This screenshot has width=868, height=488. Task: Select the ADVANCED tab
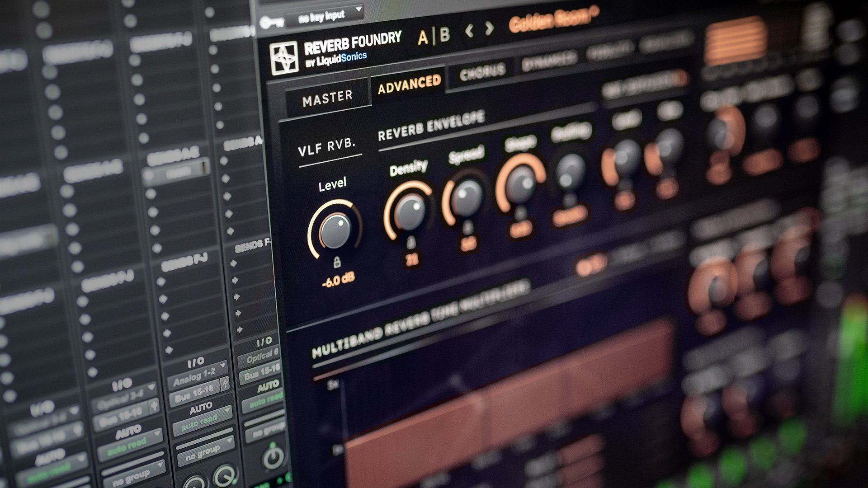click(409, 84)
